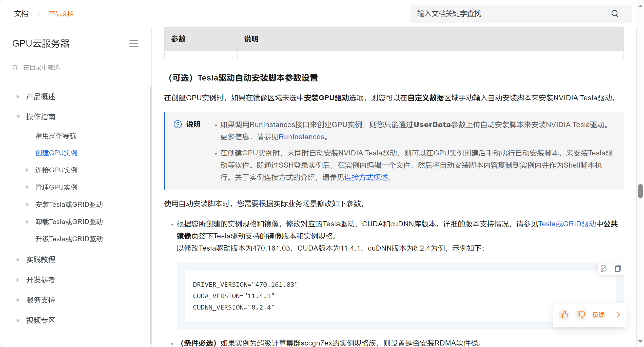The height and width of the screenshot is (347, 644).
Task: Expand the feedback panel arrow
Action: pyautogui.click(x=618, y=315)
